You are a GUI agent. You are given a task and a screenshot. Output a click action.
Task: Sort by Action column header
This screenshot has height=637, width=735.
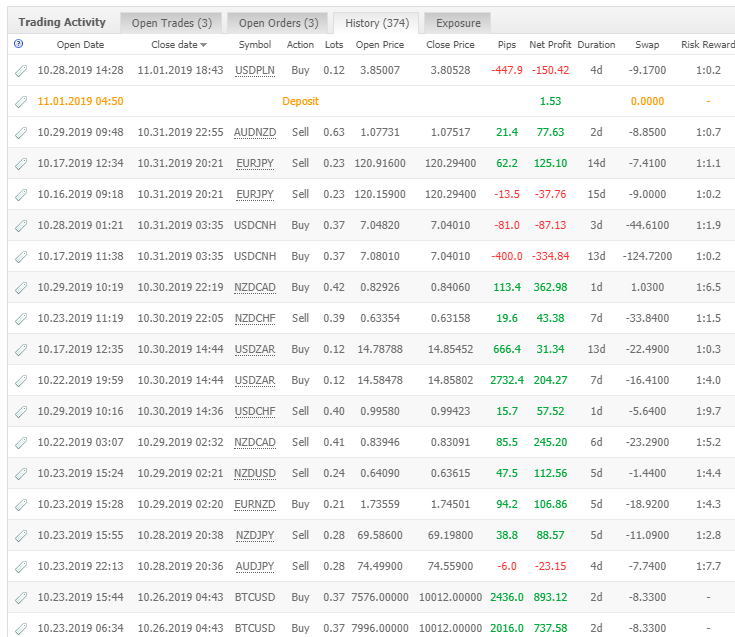coord(300,45)
